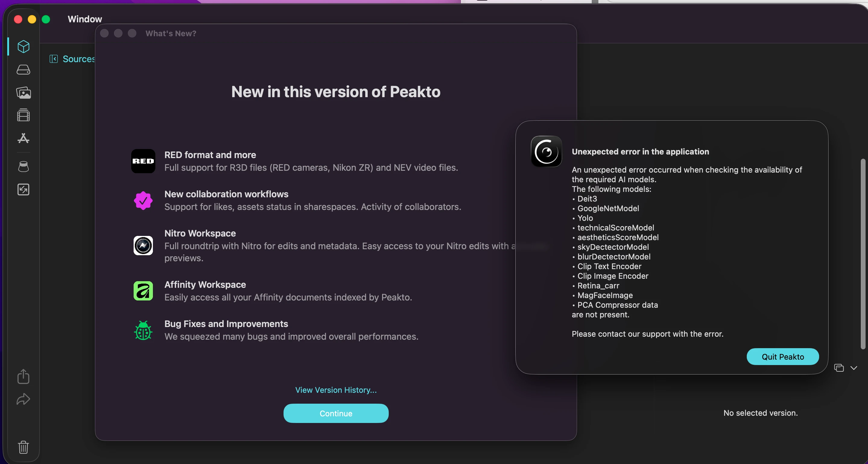Select the cube sources icon in sidebar
868x464 pixels.
click(x=23, y=46)
